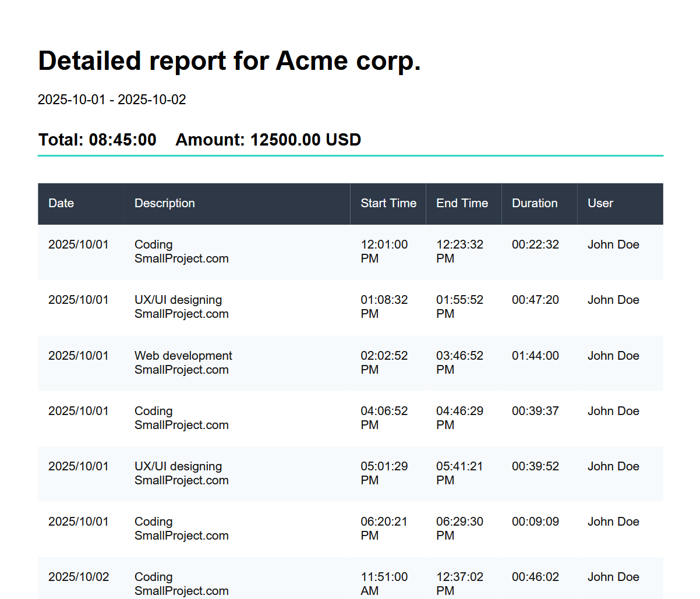Open the first Coding SmallProject.com entry
Image resolution: width=700 pixels, height=599 pixels.
181,251
